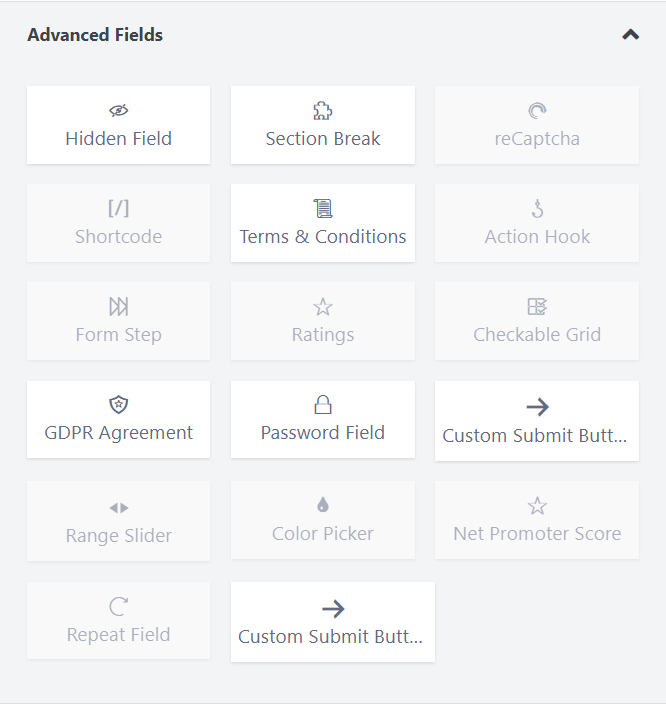Viewport: 666px width, 704px height.
Task: Click the Advanced Fields heading
Action: tap(95, 35)
